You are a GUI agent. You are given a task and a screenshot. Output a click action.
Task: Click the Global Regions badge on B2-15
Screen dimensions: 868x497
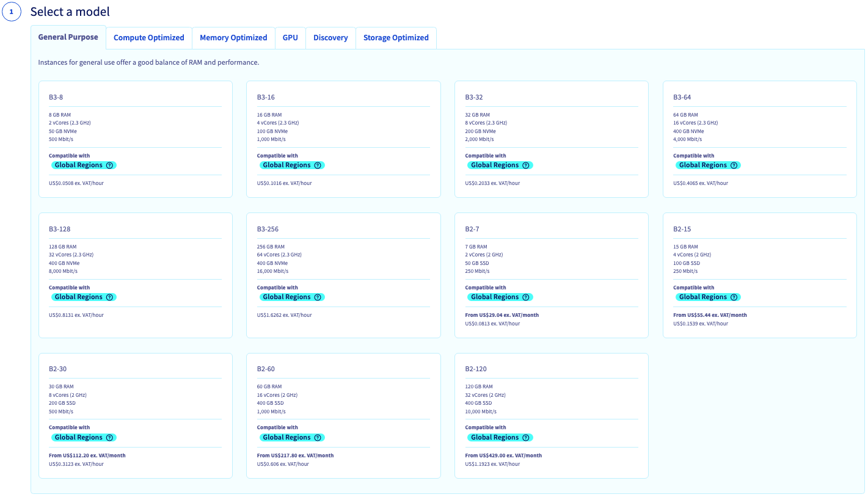[x=704, y=297]
